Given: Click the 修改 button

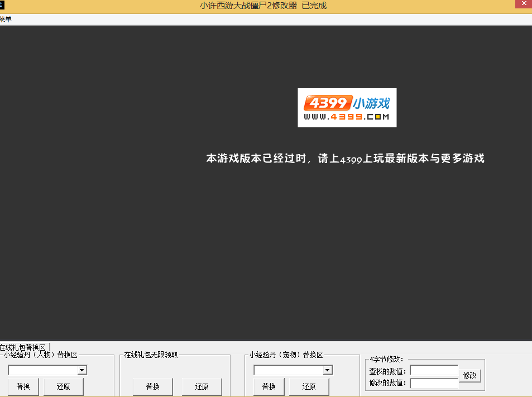Looking at the screenshot, I should [x=470, y=375].
